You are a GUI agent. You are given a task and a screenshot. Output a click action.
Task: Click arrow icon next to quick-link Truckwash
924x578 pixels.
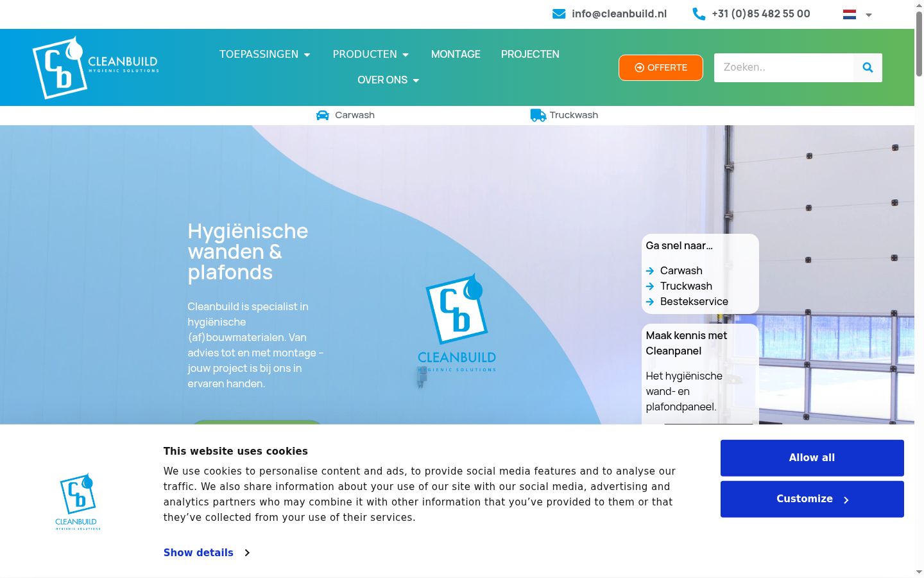[x=650, y=286]
